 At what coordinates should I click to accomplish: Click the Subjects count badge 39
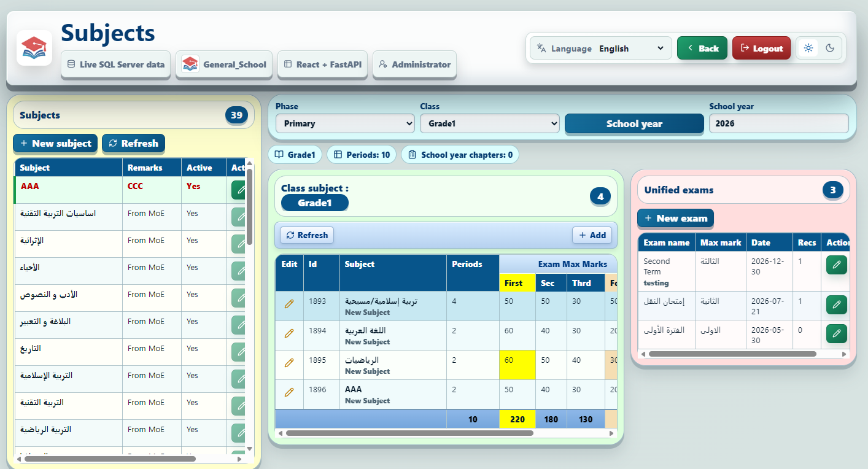[236, 115]
